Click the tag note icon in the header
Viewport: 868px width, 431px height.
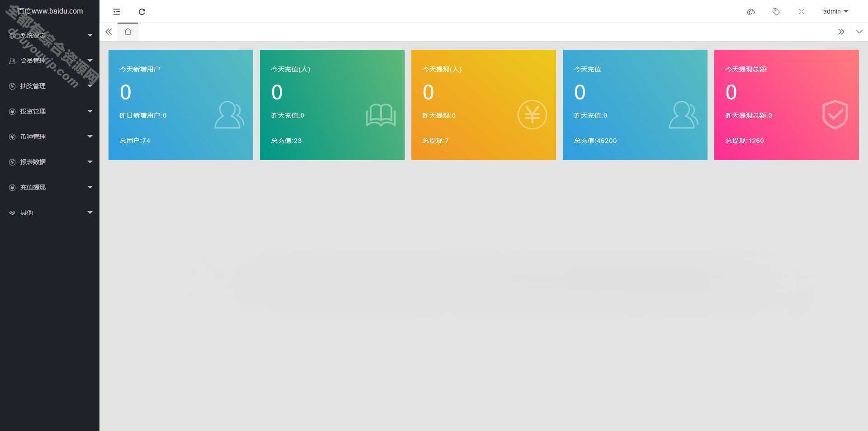tap(776, 12)
